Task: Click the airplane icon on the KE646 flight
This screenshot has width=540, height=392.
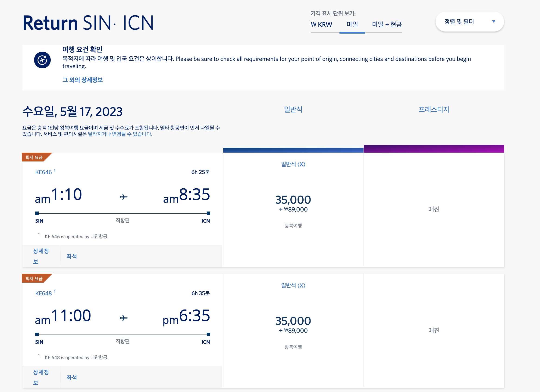Action: click(124, 197)
